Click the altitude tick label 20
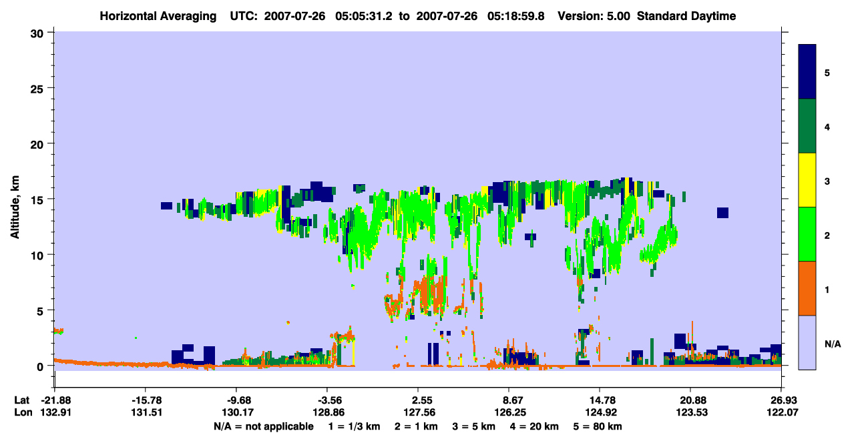The width and height of the screenshot is (868, 445). point(39,143)
